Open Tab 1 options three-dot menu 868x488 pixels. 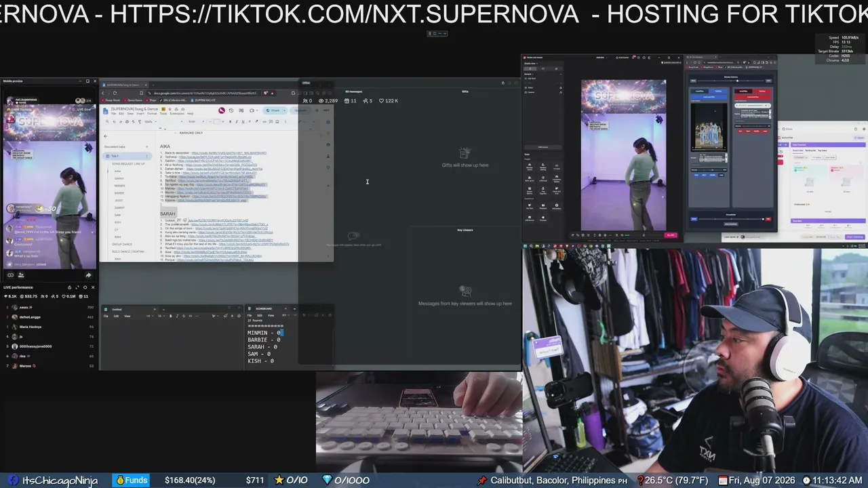click(x=147, y=156)
